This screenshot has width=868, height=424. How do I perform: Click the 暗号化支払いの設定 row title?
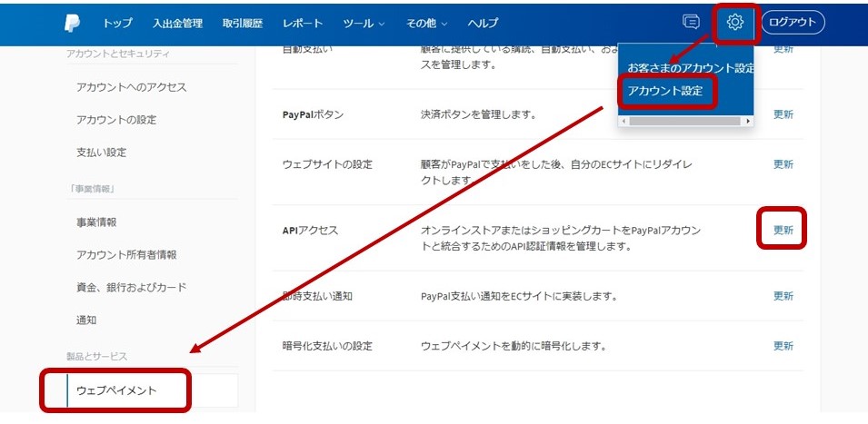[x=327, y=347]
